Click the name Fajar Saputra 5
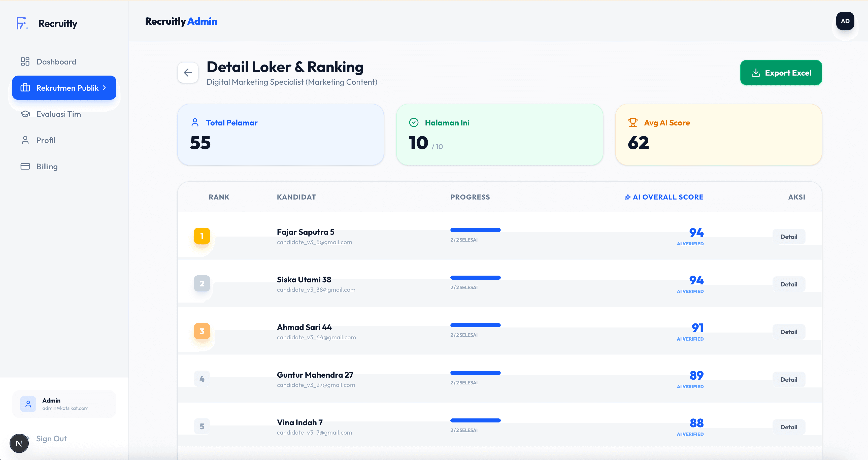The height and width of the screenshot is (460, 868). pos(305,232)
